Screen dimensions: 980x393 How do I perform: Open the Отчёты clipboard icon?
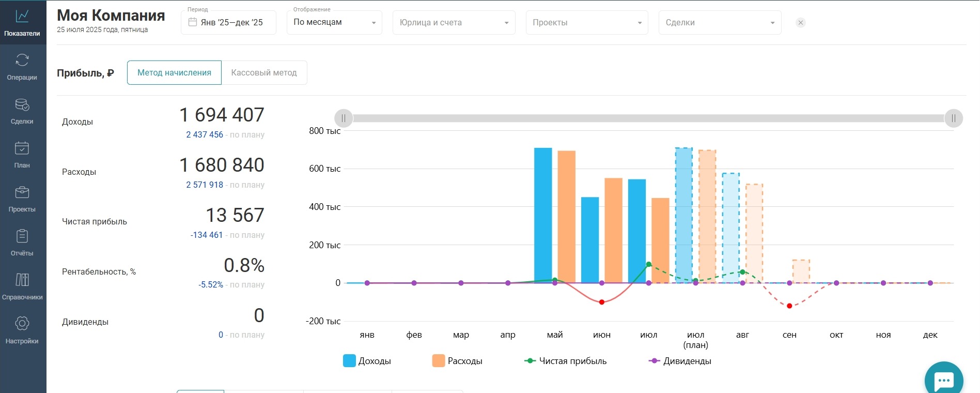(22, 237)
